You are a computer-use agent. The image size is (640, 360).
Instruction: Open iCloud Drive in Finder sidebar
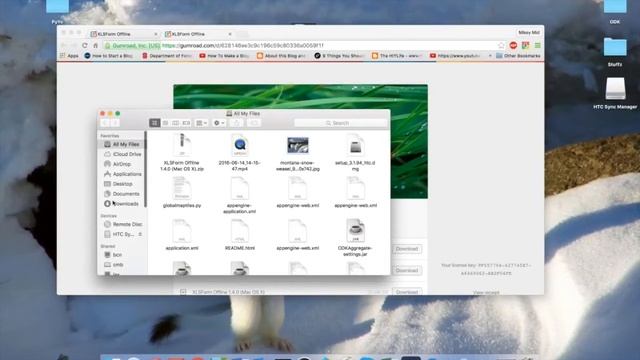coord(122,154)
